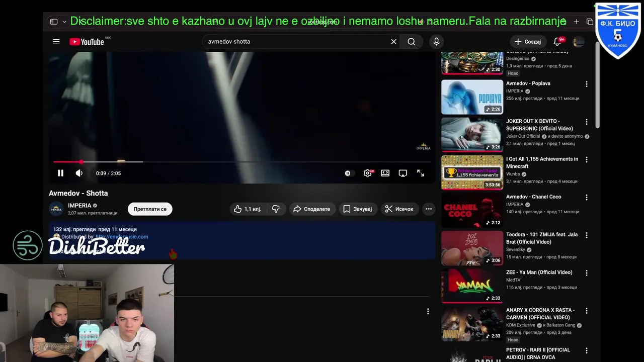The height and width of the screenshot is (362, 644).
Task: Subscribe with the Претплати се button
Action: [150, 209]
